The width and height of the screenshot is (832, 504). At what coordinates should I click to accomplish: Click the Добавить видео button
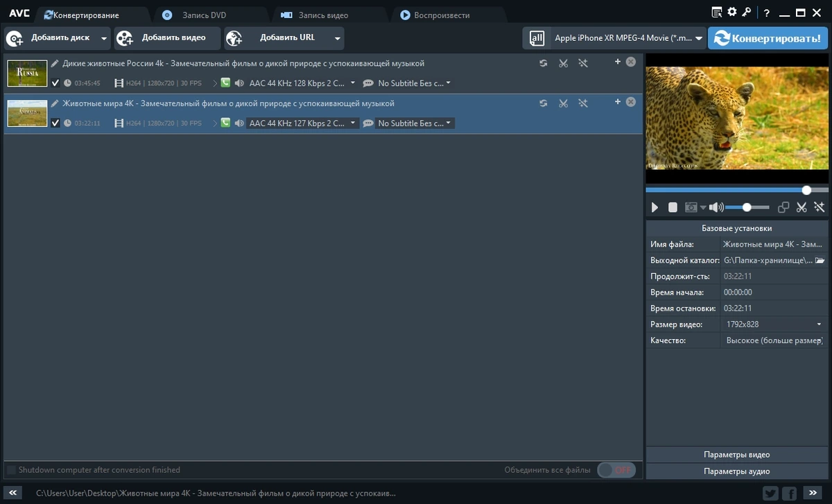167,38
